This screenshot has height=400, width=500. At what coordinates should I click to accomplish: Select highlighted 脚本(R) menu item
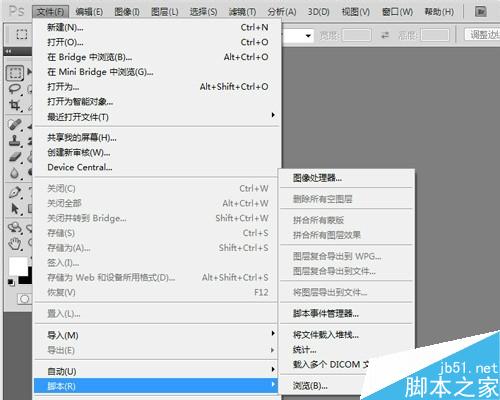click(157, 386)
